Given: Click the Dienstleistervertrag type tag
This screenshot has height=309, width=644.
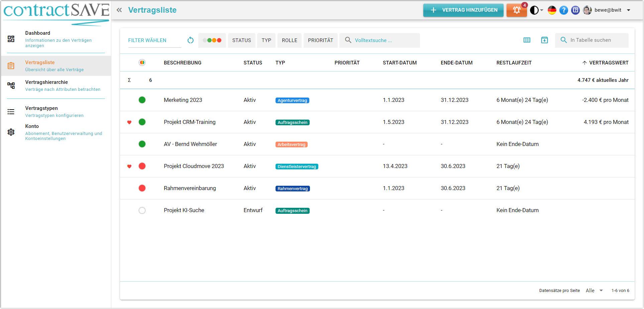Looking at the screenshot, I should pyautogui.click(x=297, y=166).
